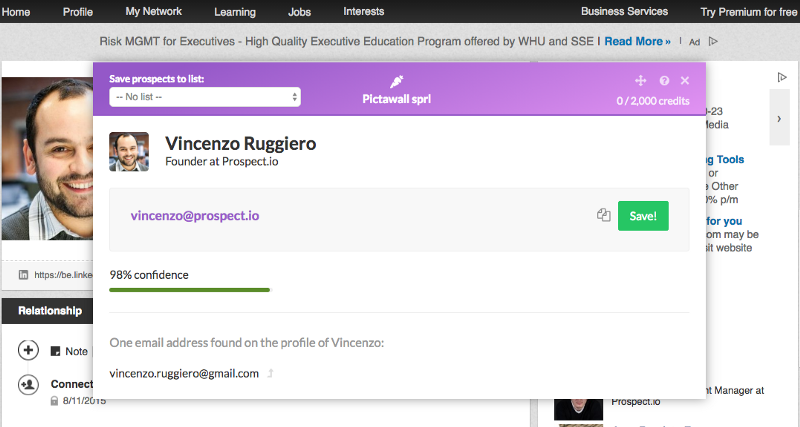Click the for you ad link in sidebar
The width and height of the screenshot is (800, 427).
pyautogui.click(x=724, y=221)
